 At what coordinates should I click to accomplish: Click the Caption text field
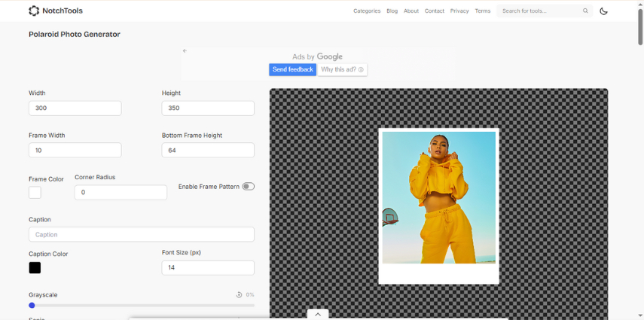click(x=142, y=235)
